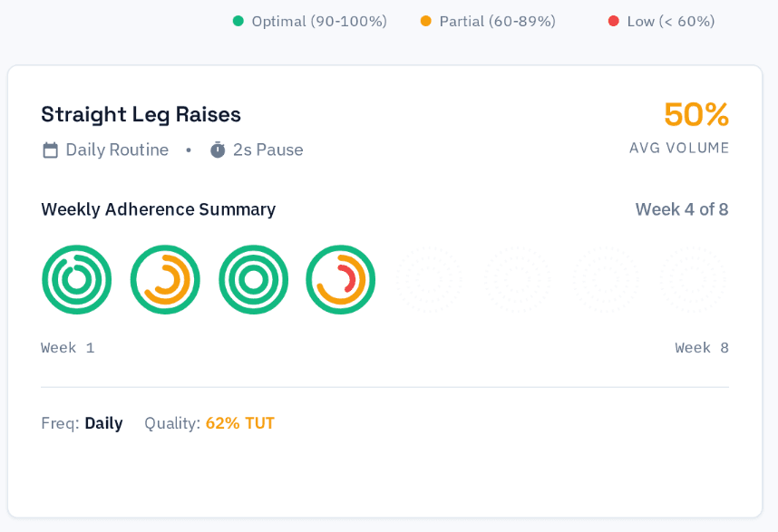Image resolution: width=778 pixels, height=532 pixels.
Task: Select the Weekly Adherence Summary heading
Action: [159, 209]
